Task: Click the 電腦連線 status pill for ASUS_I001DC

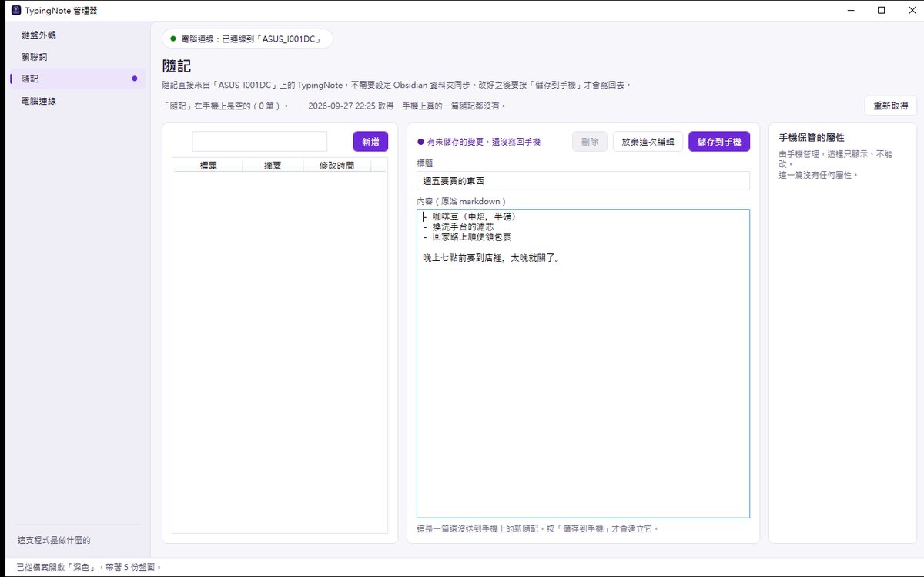Action: tap(247, 39)
